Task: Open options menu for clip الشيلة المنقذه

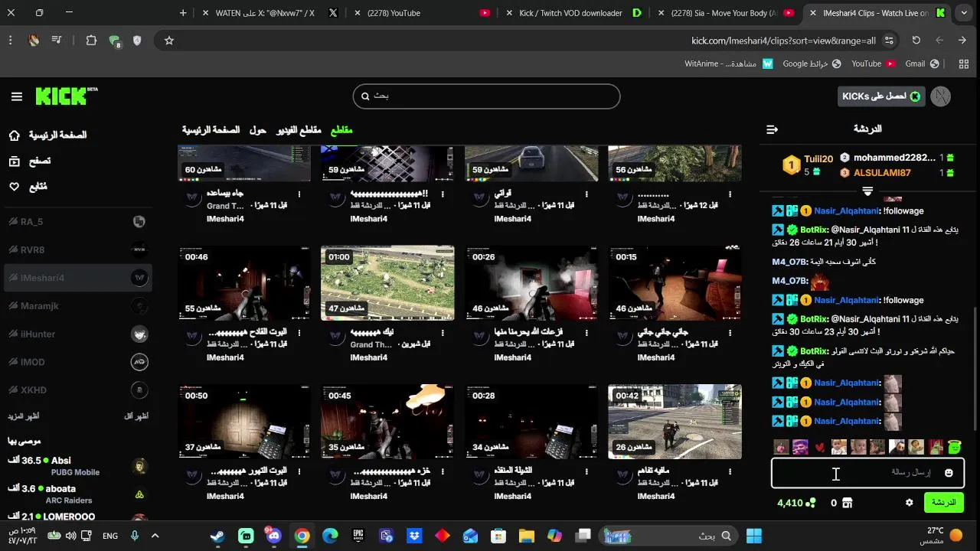Action: click(586, 471)
